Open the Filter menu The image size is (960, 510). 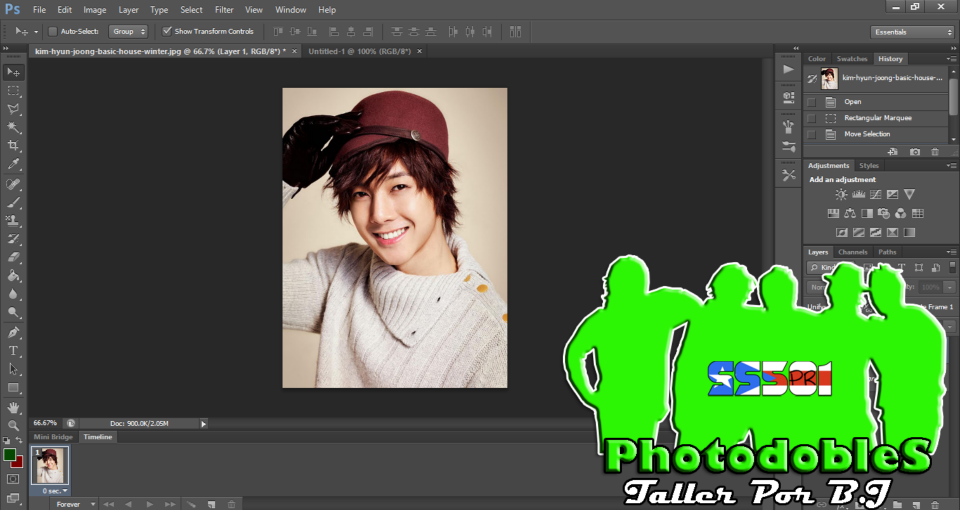pyautogui.click(x=224, y=10)
